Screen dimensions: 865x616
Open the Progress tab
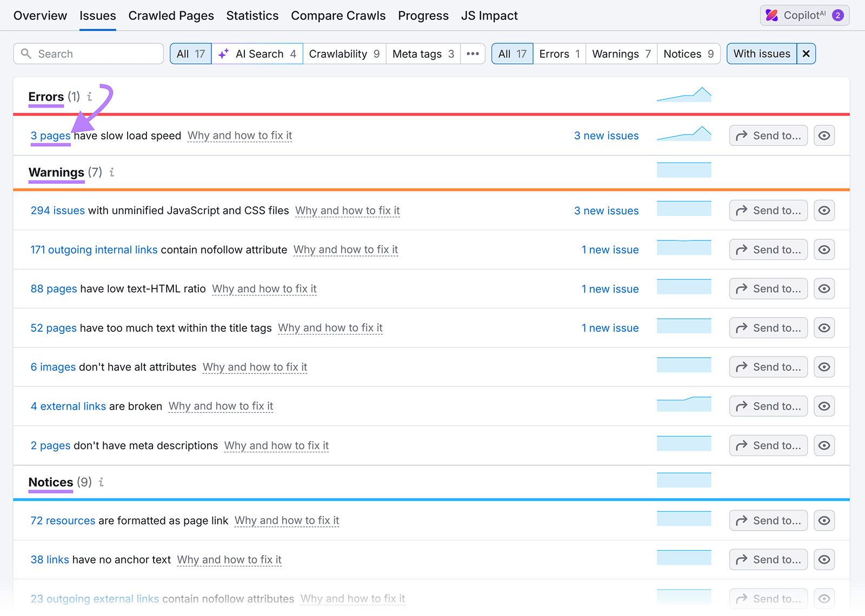423,16
